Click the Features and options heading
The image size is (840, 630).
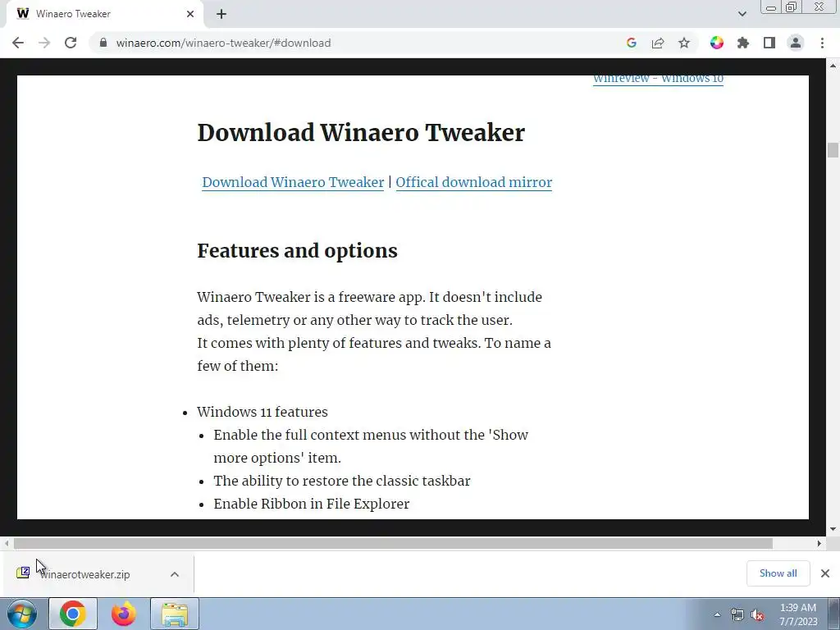(x=297, y=251)
